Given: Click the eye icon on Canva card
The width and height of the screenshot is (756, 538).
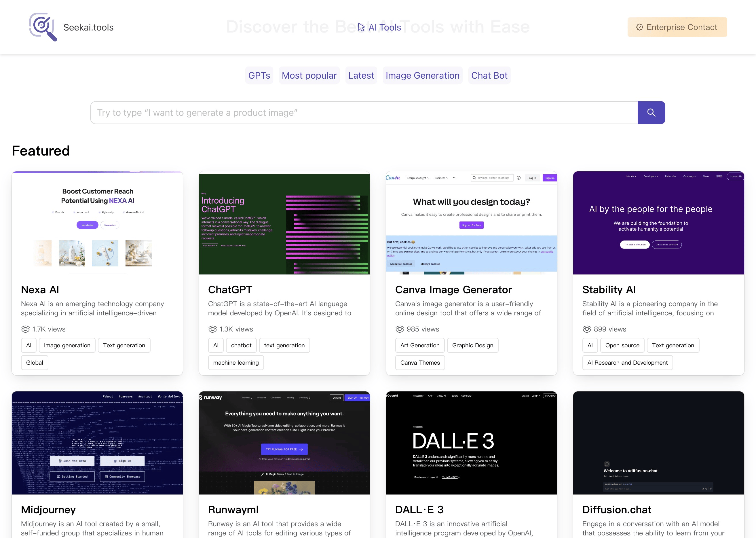Looking at the screenshot, I should 400,329.
